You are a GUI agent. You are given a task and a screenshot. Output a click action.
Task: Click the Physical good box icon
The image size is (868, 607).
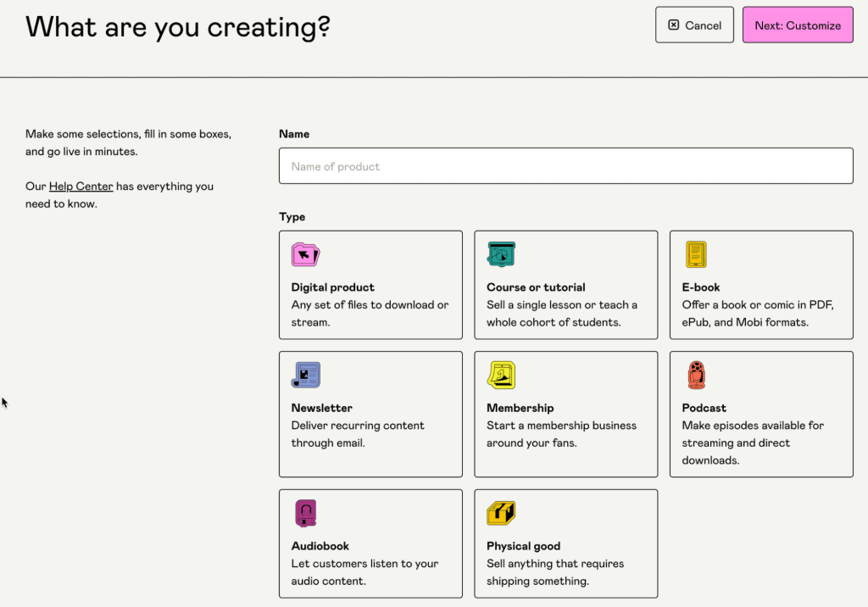pos(501,512)
